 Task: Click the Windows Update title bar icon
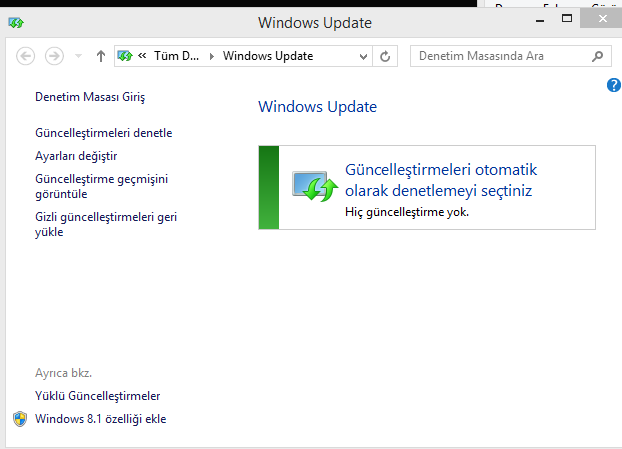tap(16, 23)
